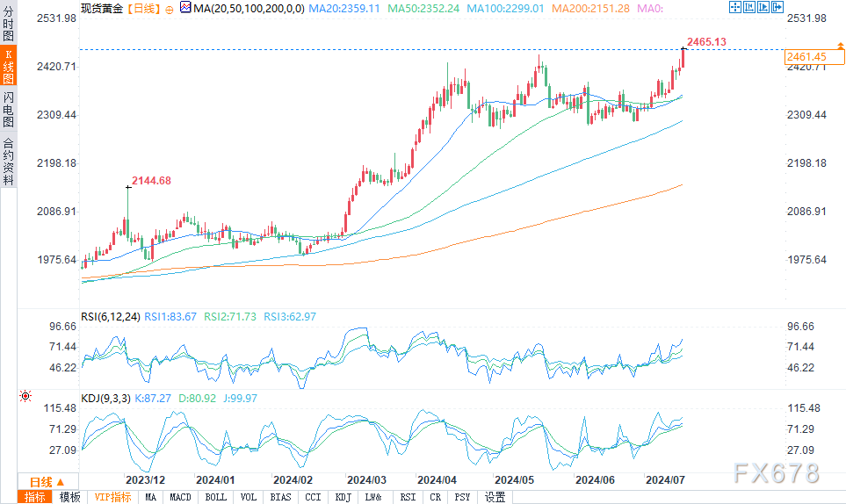Image resolution: width=846 pixels, height=504 pixels.
Task: Click the 1975.64 label on left price axis
Action: [56, 259]
